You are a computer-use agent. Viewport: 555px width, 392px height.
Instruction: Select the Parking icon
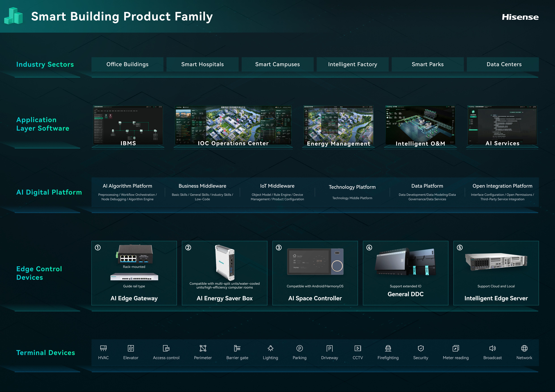(x=299, y=348)
